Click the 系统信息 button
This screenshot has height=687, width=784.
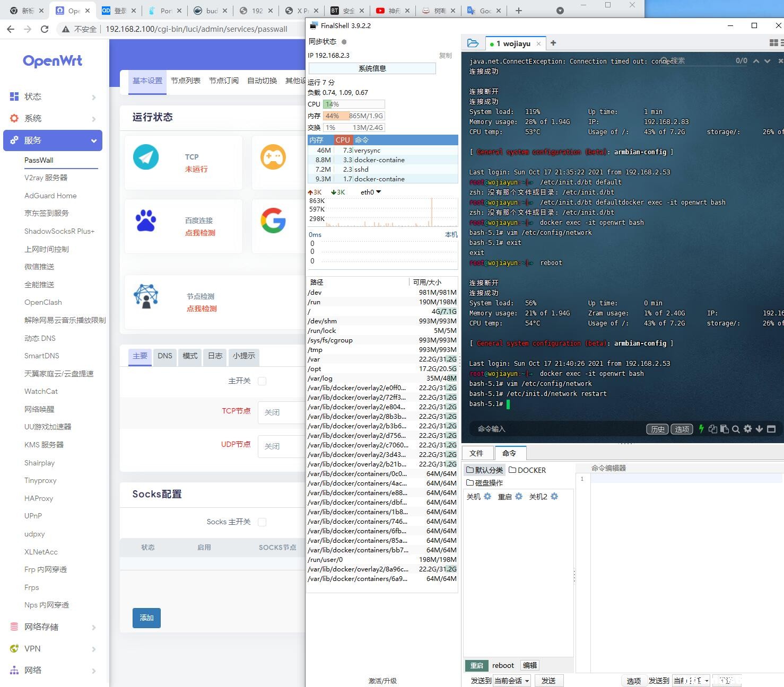[372, 68]
